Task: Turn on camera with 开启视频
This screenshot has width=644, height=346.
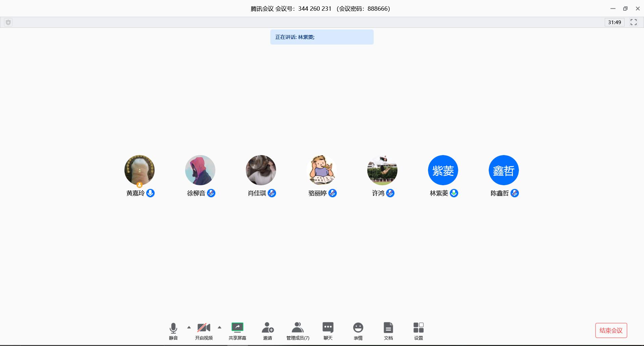Action: pyautogui.click(x=204, y=328)
